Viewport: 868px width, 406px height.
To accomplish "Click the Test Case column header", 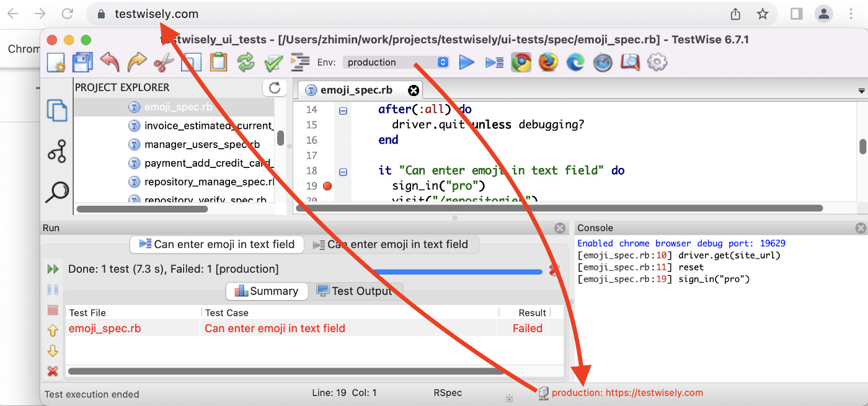I will 350,312.
